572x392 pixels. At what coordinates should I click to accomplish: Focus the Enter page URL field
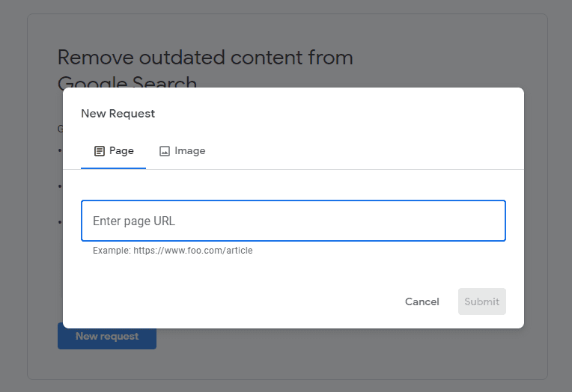point(293,221)
